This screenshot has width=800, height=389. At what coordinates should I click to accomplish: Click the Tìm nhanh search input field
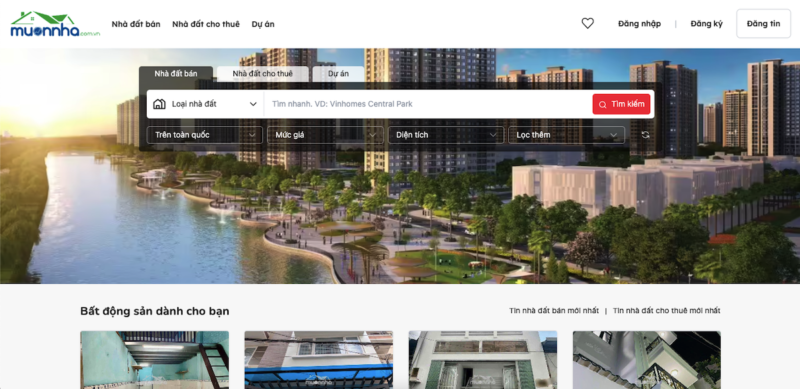pos(428,104)
